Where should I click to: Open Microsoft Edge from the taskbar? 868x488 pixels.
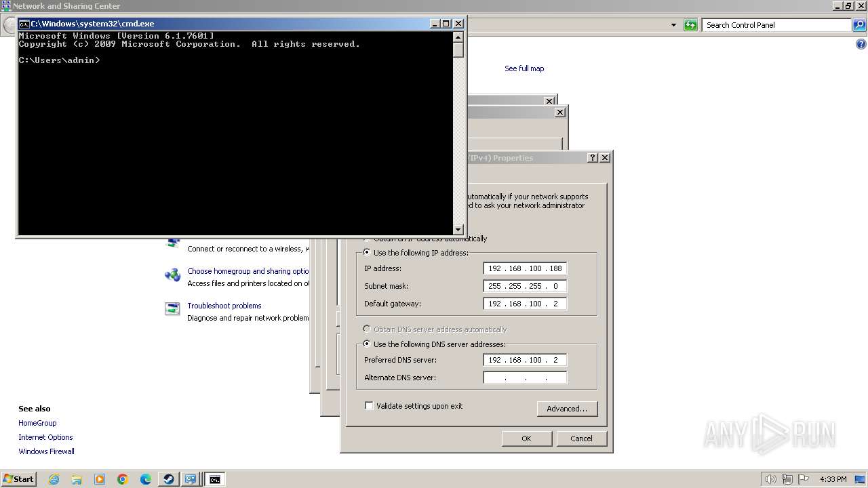pyautogui.click(x=146, y=479)
